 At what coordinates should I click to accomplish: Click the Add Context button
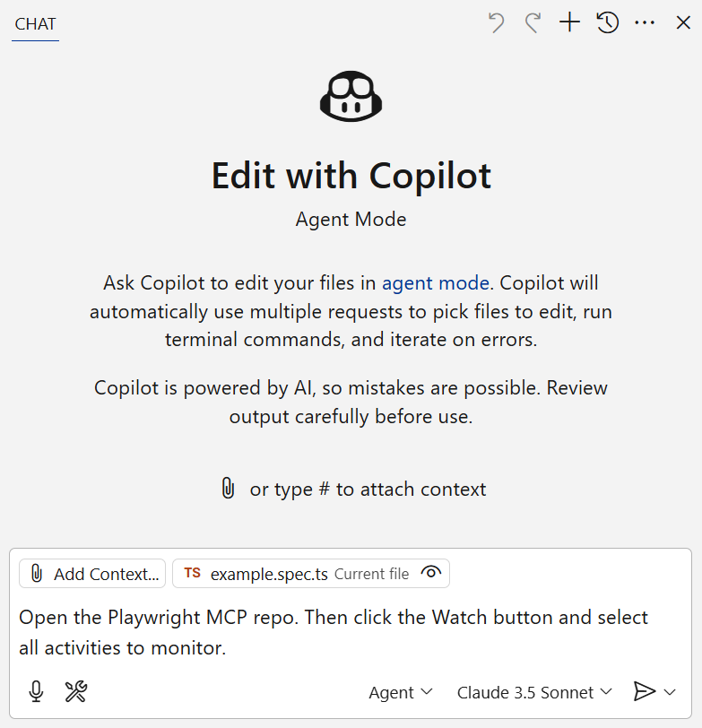pyautogui.click(x=93, y=574)
